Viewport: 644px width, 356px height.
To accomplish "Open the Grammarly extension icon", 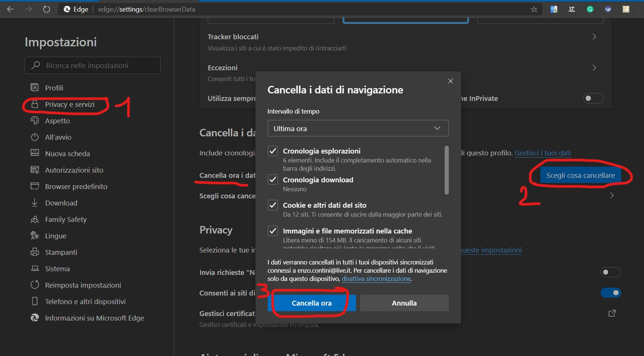I will click(590, 9).
